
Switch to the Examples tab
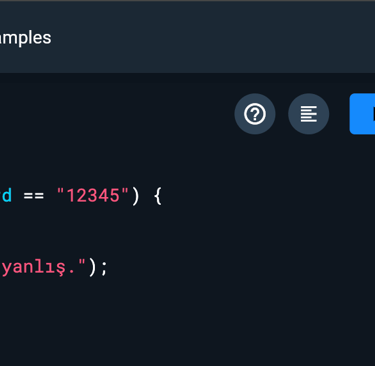25,37
